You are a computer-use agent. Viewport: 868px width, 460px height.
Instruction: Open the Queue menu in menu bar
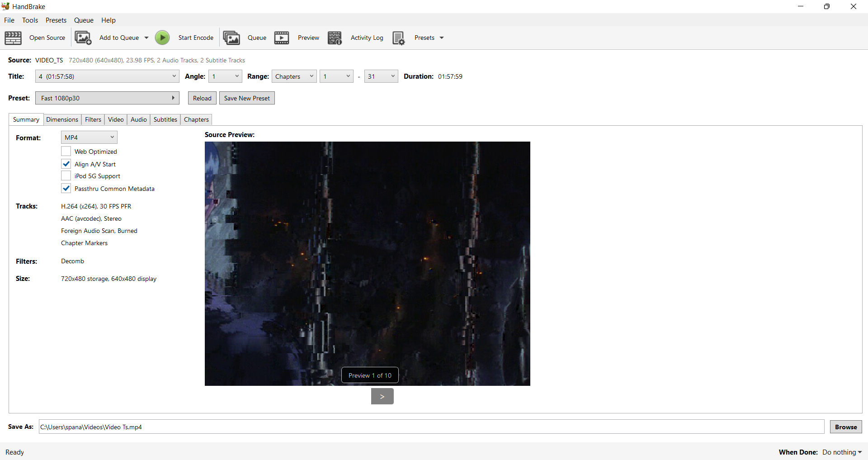click(84, 20)
